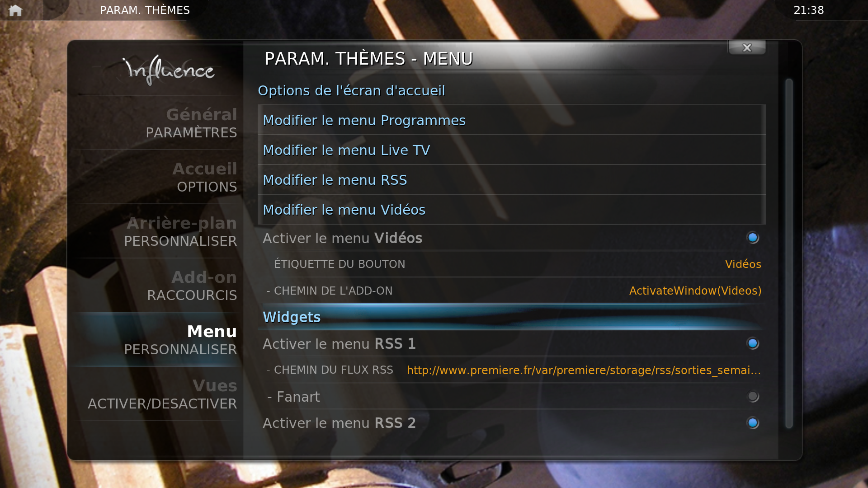Click the Influence skin logo

(169, 70)
